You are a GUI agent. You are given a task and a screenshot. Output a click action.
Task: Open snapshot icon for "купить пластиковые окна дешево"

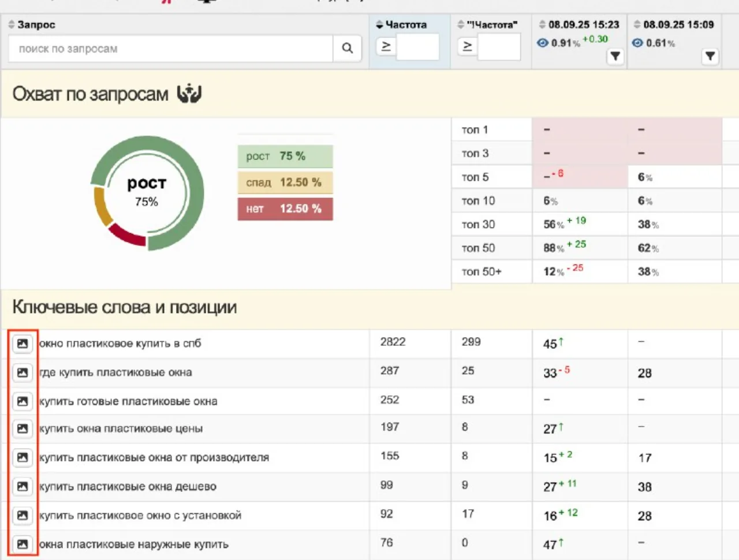coord(23,486)
